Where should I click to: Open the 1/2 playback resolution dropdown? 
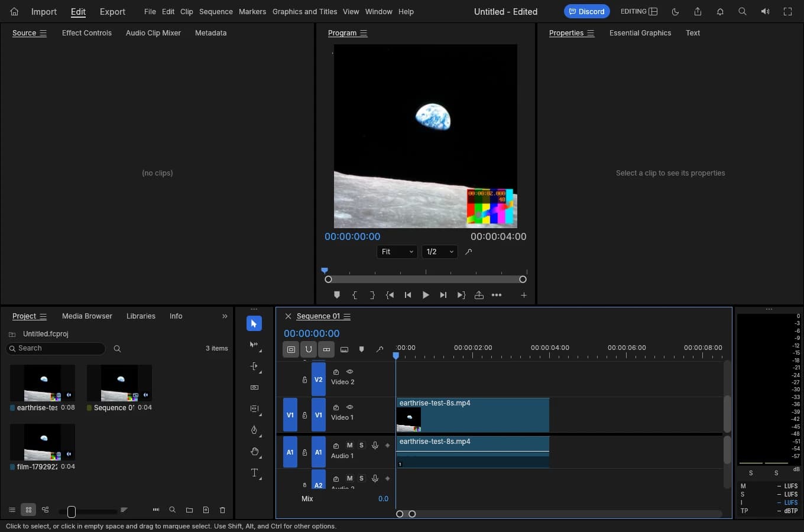[440, 252]
